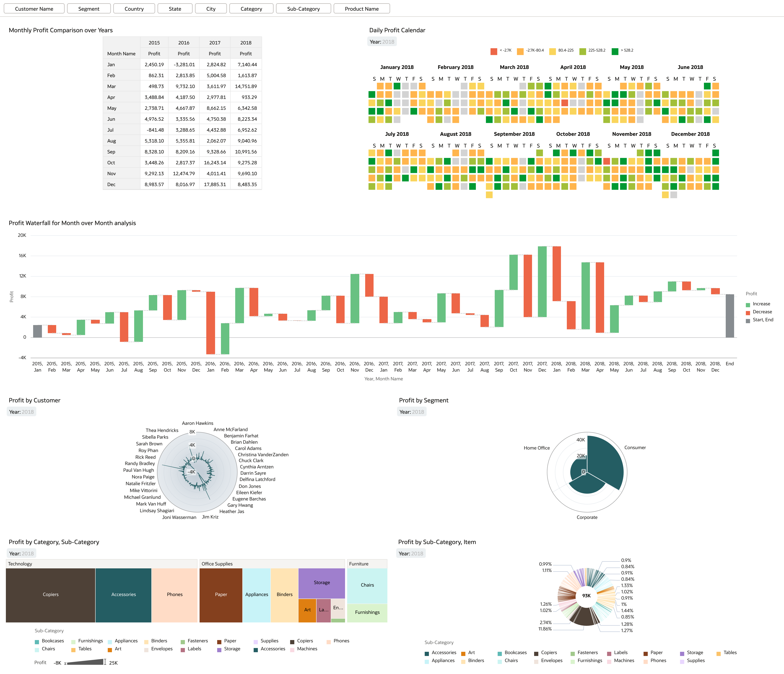The width and height of the screenshot is (784, 674).
Task: Click the 2017 column header in profit table
Action: coord(214,43)
